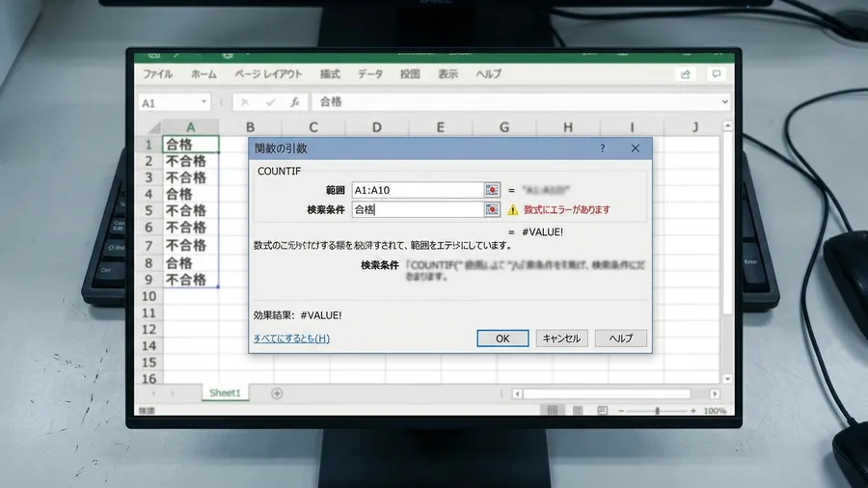Select cell A9 containing 不合格

click(x=190, y=280)
